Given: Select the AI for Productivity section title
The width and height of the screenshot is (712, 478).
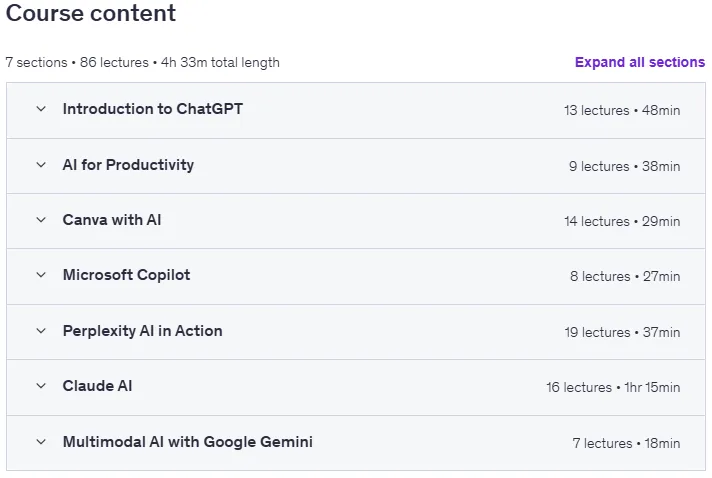Looking at the screenshot, I should point(128,165).
